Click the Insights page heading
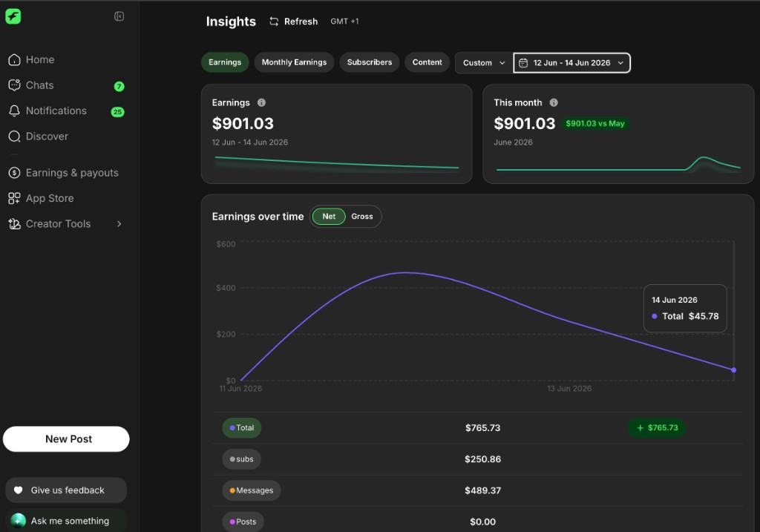Image resolution: width=760 pixels, height=532 pixels. click(231, 22)
